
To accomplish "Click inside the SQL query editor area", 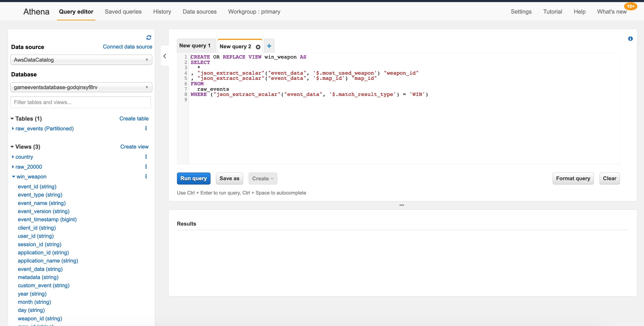I will [x=404, y=108].
